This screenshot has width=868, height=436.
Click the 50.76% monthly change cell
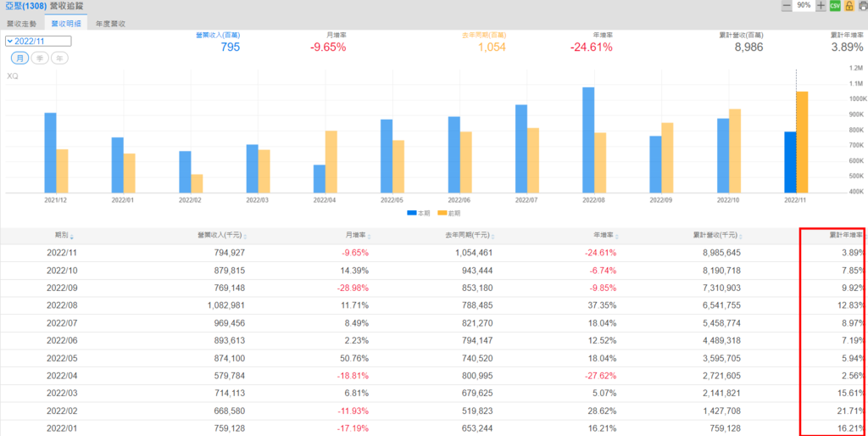(356, 359)
